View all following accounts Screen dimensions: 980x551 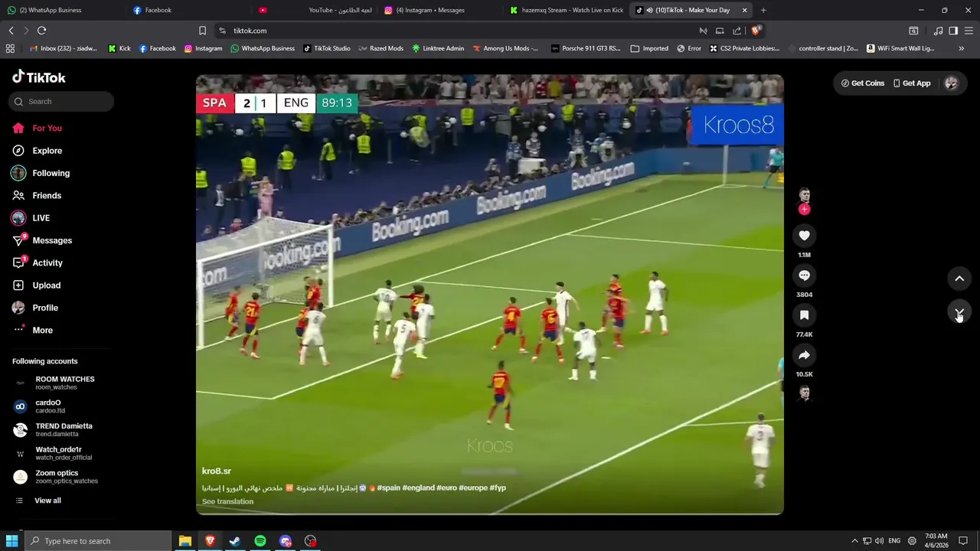pos(47,500)
